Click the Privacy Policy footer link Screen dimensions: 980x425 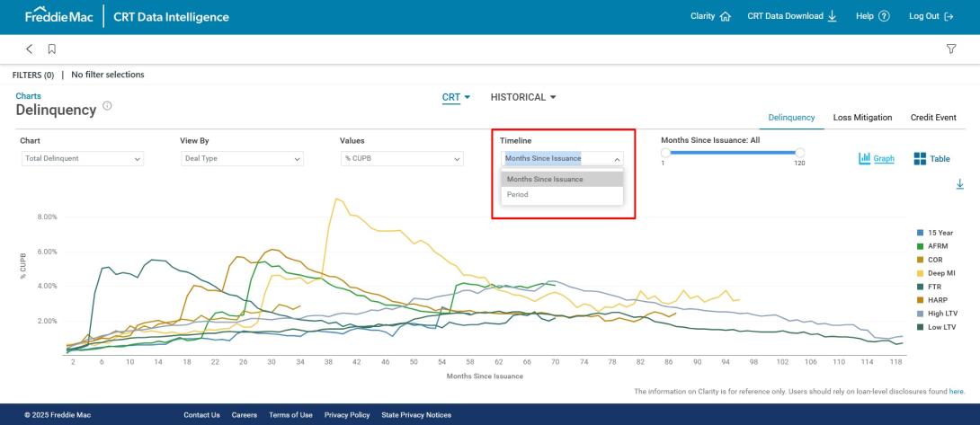coord(347,415)
